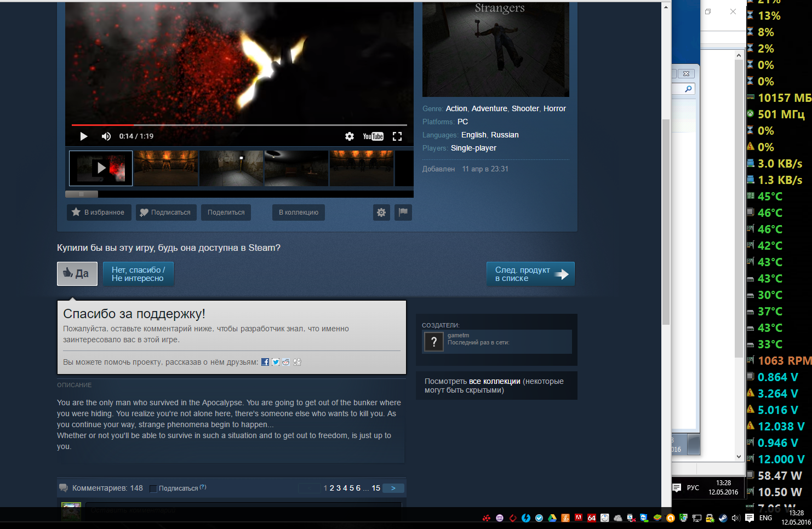Open creator gametm's profile
This screenshot has height=529, width=812.
point(459,335)
